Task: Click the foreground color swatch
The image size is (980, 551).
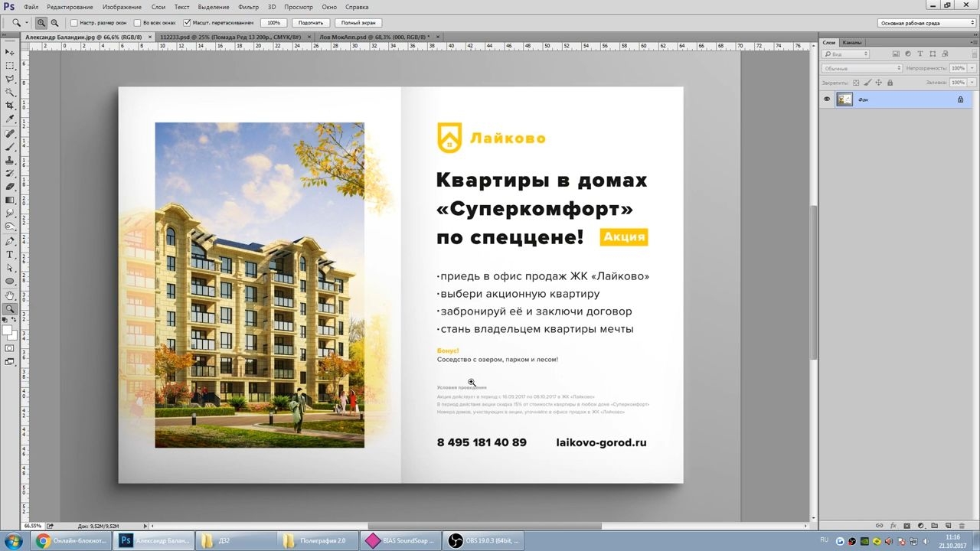Action: click(7, 331)
